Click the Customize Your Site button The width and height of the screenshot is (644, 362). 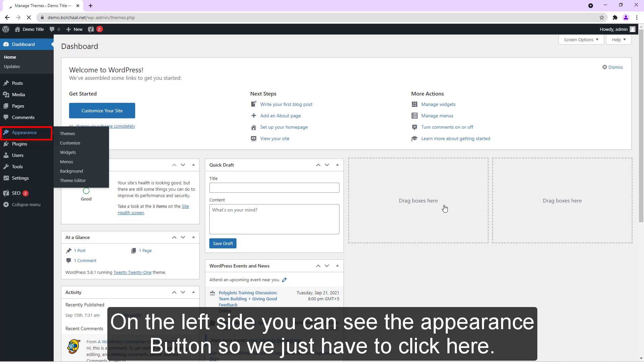pyautogui.click(x=102, y=111)
